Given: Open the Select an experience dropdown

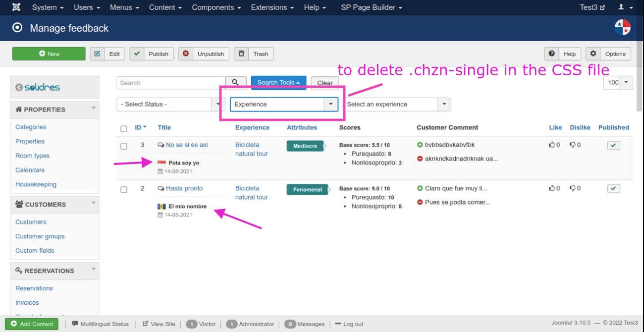Looking at the screenshot, I should 397,105.
